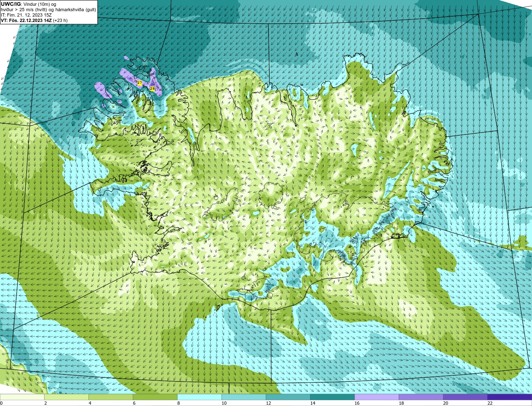The image size is (532, 406).
Task: Click the scale tick label "18"
Action: point(401,403)
